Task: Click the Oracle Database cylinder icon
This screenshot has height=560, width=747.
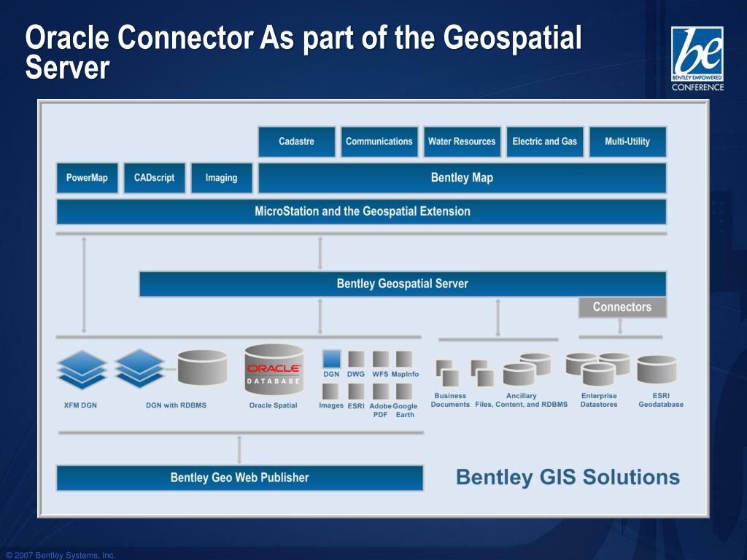Action: pyautogui.click(x=274, y=370)
